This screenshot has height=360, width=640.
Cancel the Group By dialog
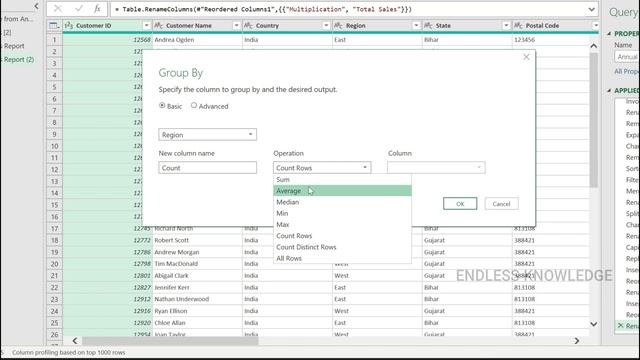pyautogui.click(x=502, y=204)
